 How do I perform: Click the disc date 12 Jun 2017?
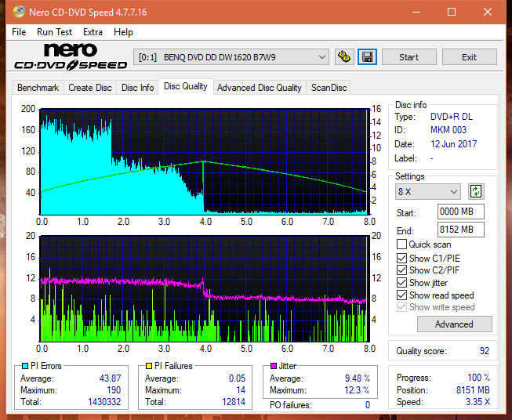click(453, 144)
